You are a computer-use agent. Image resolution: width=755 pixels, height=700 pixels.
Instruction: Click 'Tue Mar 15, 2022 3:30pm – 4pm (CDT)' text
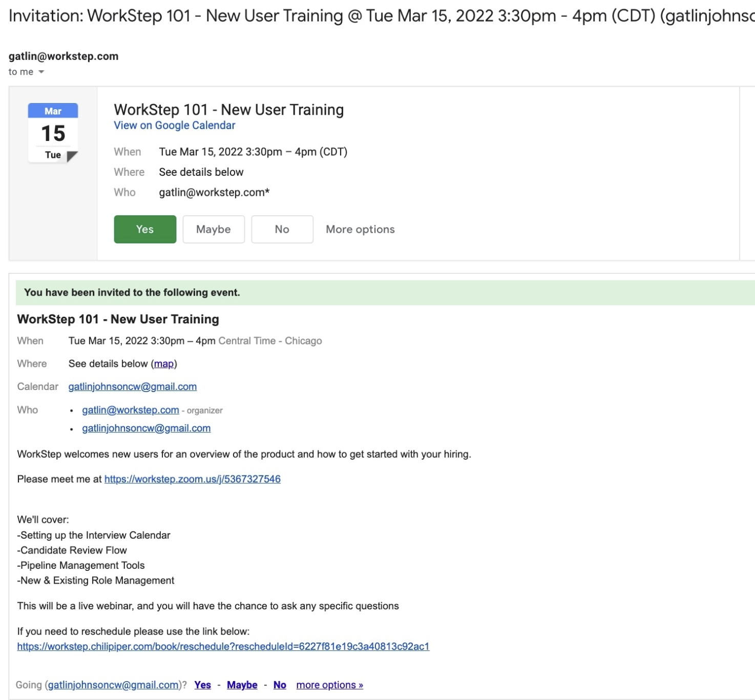[253, 152]
